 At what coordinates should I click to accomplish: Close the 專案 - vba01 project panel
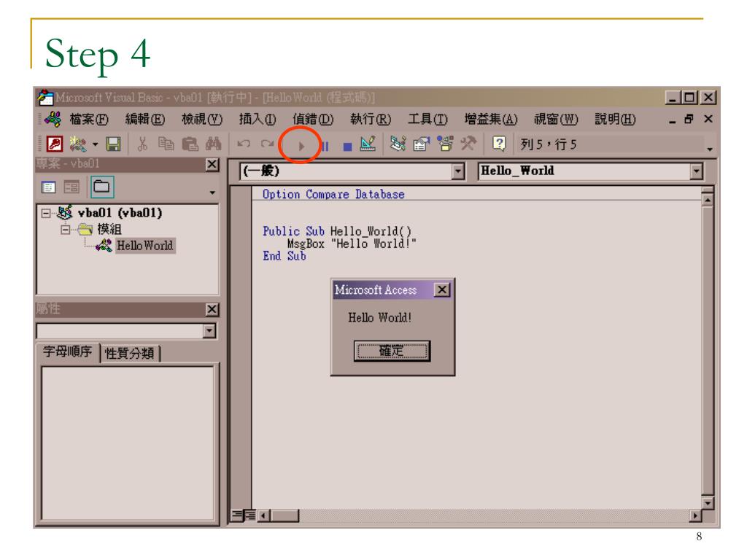point(212,164)
